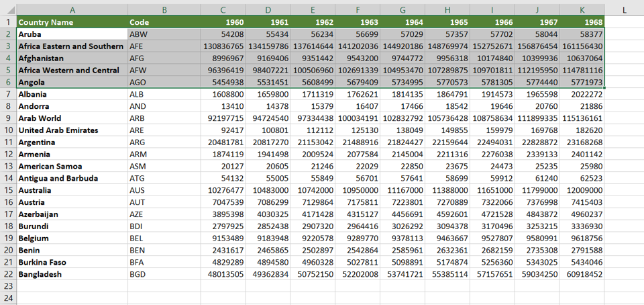Select the 'Burkina Faso' cell
The height and width of the screenshot is (305, 644).
click(72, 262)
